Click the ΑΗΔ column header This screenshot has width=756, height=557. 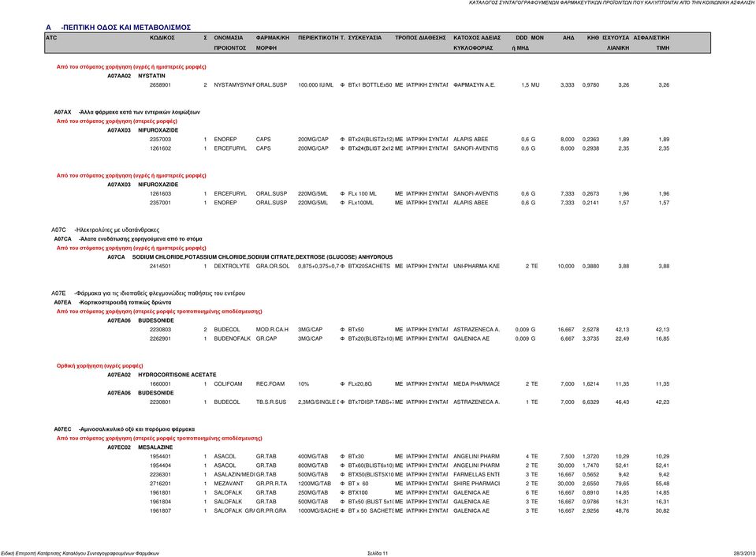[x=568, y=38]
